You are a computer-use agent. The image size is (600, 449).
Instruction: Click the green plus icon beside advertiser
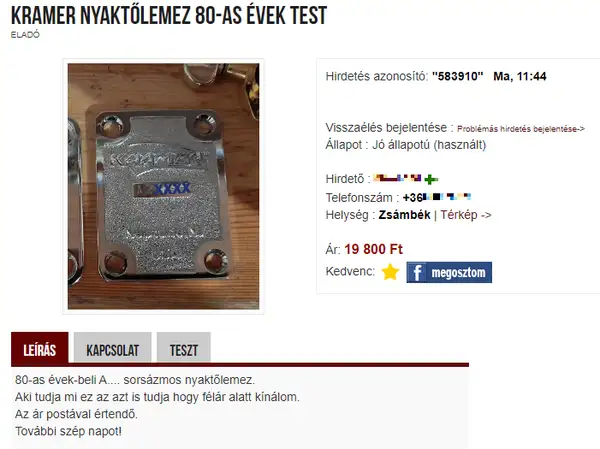click(431, 179)
